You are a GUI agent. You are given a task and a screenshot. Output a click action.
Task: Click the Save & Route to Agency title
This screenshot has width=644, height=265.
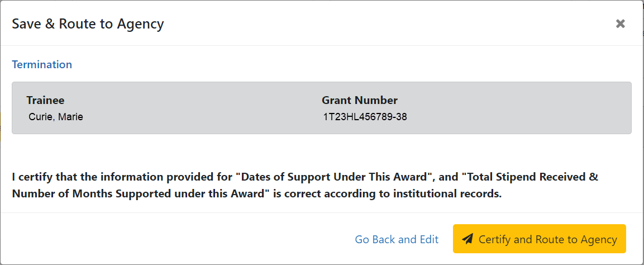(88, 23)
